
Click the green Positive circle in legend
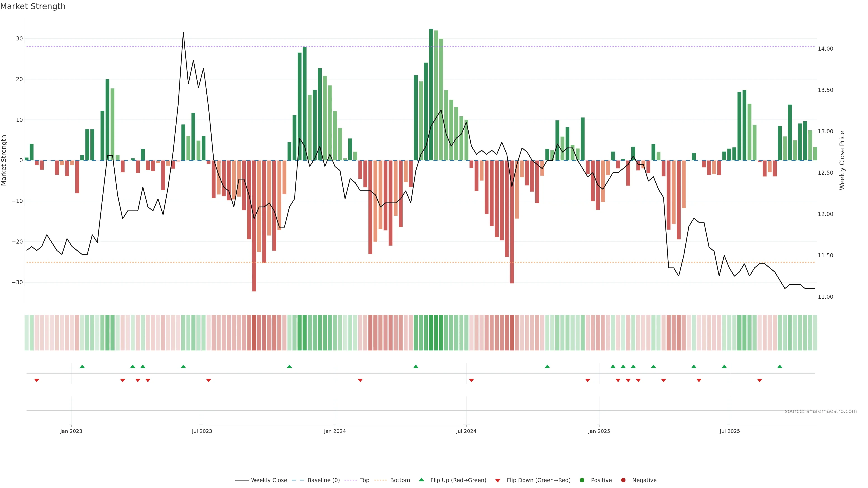582,480
